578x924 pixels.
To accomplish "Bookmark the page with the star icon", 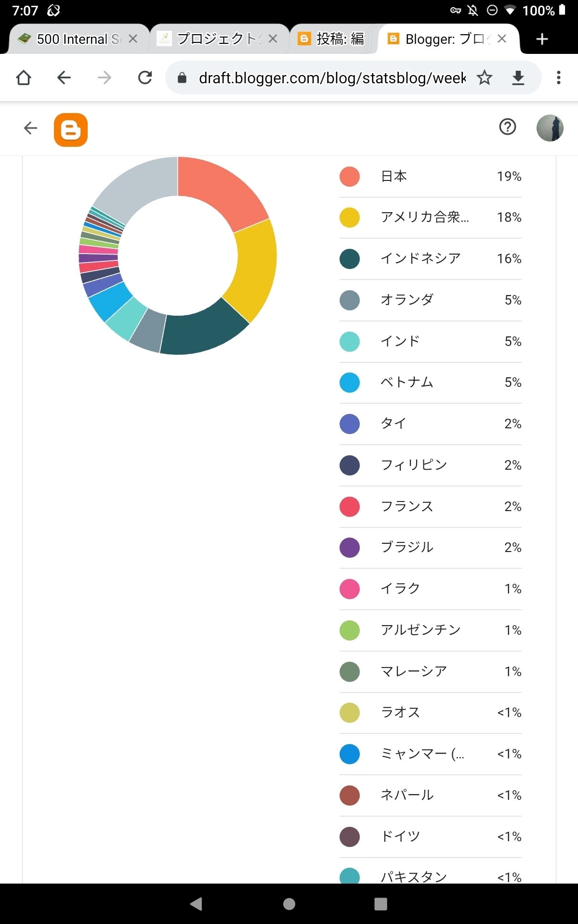I will [x=485, y=77].
